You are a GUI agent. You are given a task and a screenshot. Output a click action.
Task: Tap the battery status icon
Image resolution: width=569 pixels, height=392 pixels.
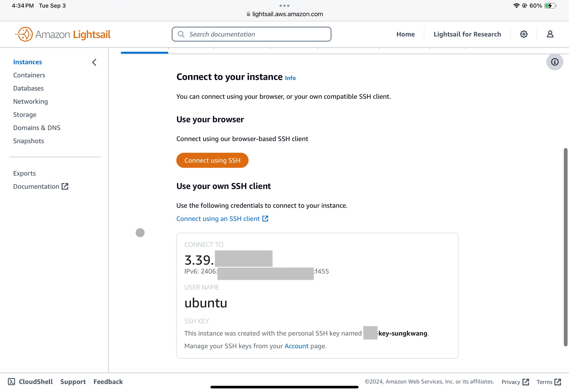[x=550, y=6]
